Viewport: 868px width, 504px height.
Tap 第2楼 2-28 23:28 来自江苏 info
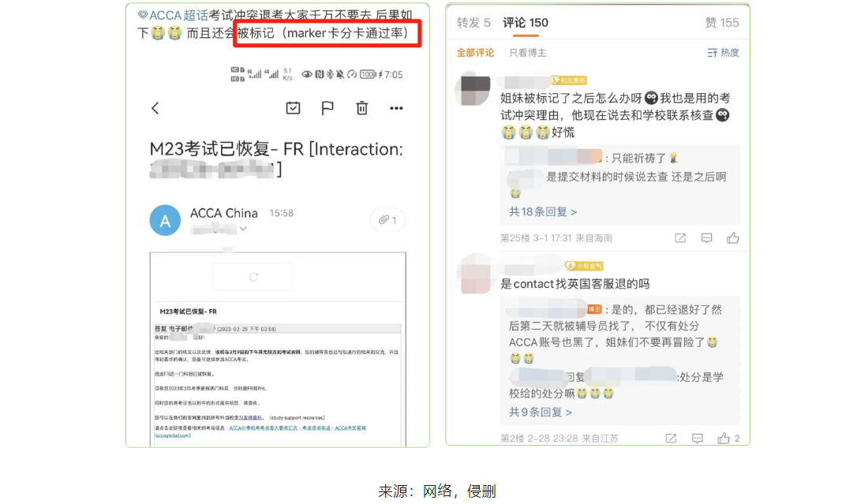click(x=559, y=439)
